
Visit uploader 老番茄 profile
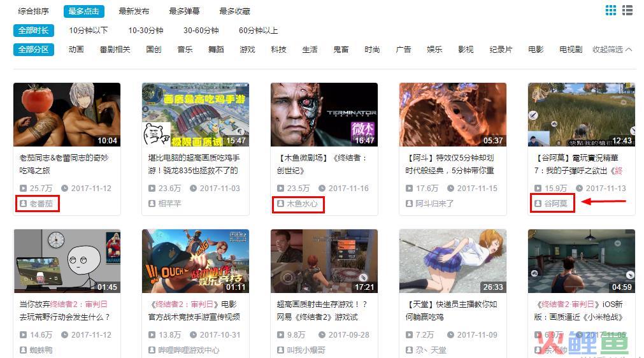tap(36, 204)
